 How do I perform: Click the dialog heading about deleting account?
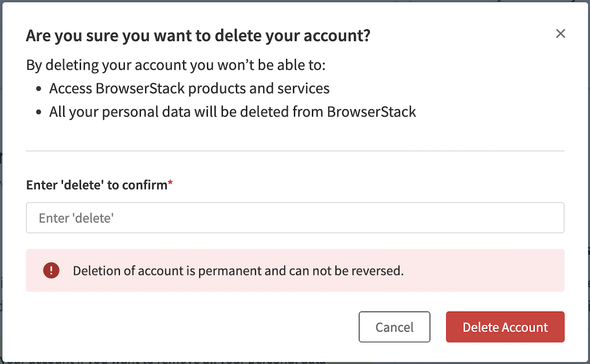pyautogui.click(x=198, y=36)
